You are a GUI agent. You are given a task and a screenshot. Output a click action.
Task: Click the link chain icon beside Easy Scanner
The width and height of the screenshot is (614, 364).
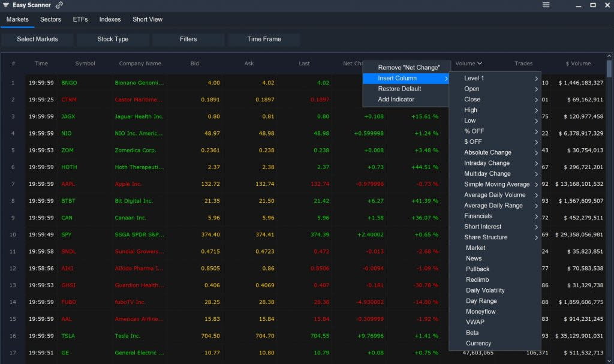pos(58,5)
